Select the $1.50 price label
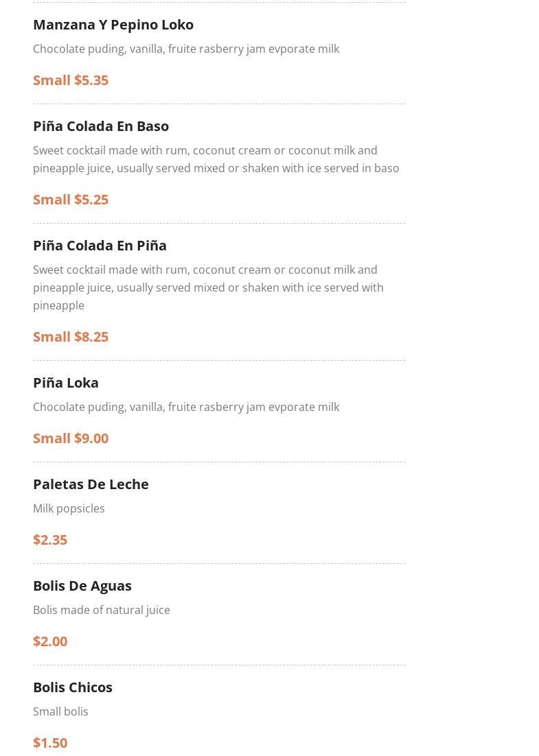 tap(50, 743)
